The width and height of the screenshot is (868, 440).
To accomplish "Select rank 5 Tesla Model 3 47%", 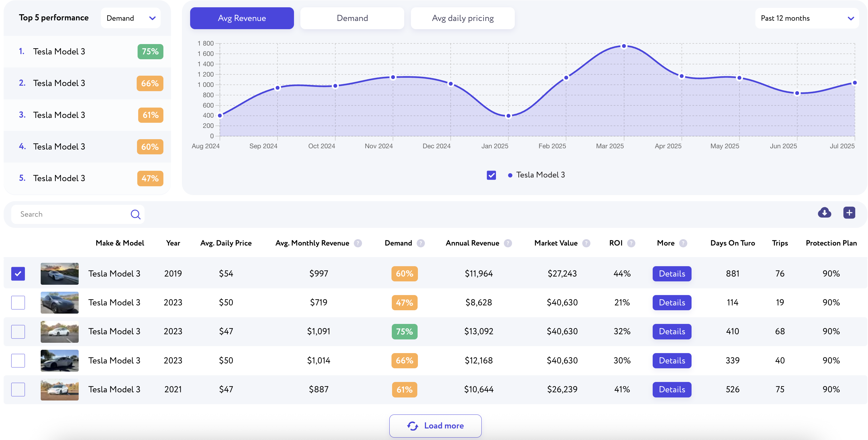I will [x=87, y=178].
